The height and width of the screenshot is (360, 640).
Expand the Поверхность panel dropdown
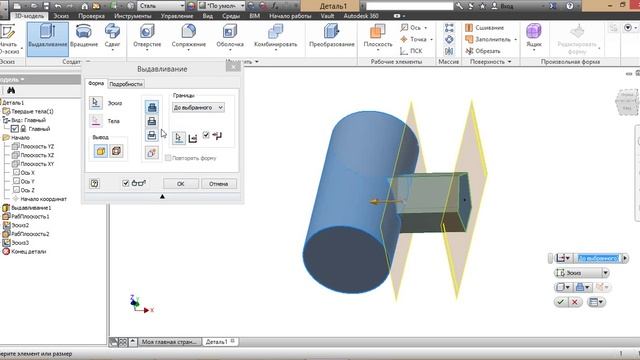pyautogui.click(x=490, y=62)
